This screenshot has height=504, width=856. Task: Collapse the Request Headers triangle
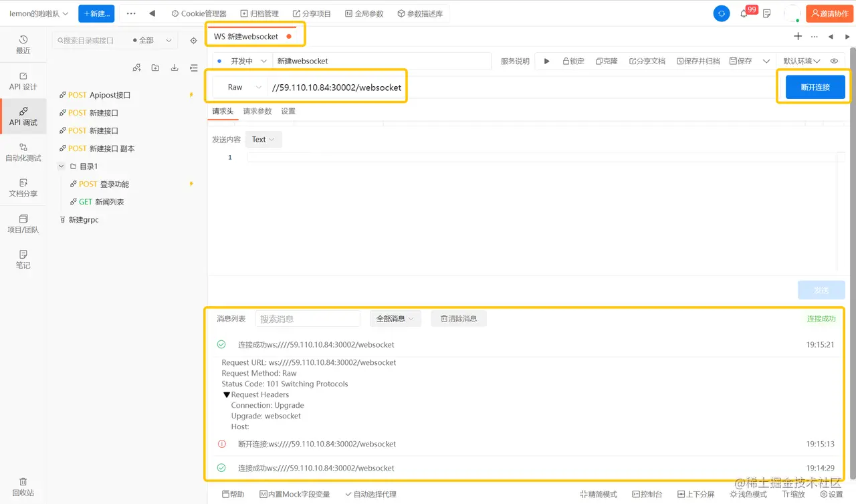point(227,395)
